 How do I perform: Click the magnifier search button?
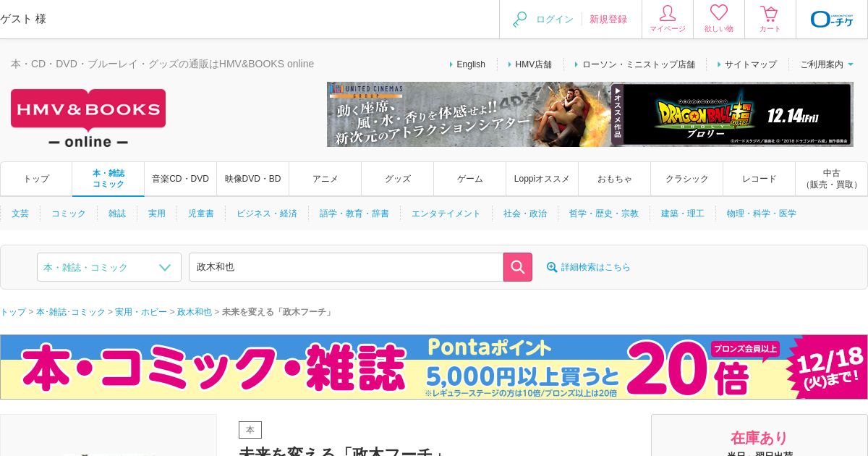point(518,267)
